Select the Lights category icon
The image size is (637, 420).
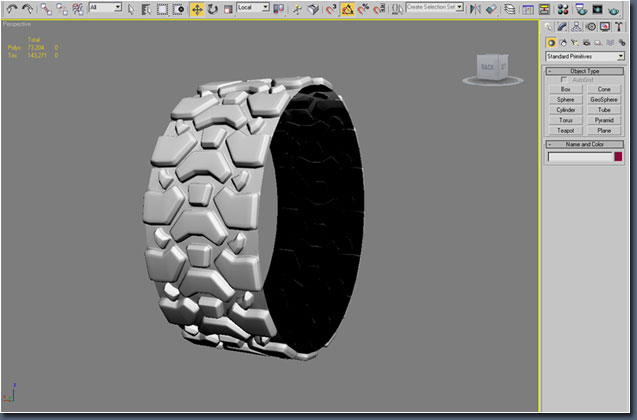[x=574, y=43]
